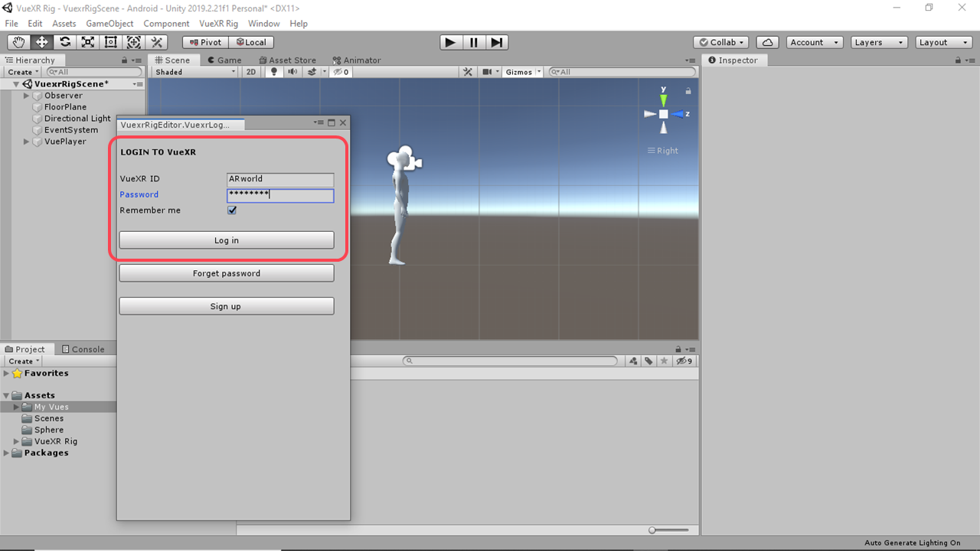
Task: Select the Rotate tool
Action: (x=65, y=42)
